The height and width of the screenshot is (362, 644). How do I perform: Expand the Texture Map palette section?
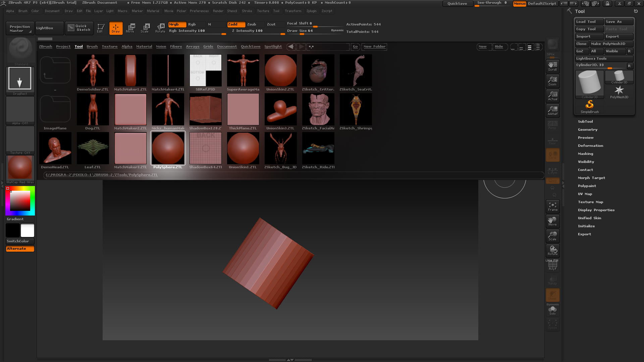pos(590,202)
